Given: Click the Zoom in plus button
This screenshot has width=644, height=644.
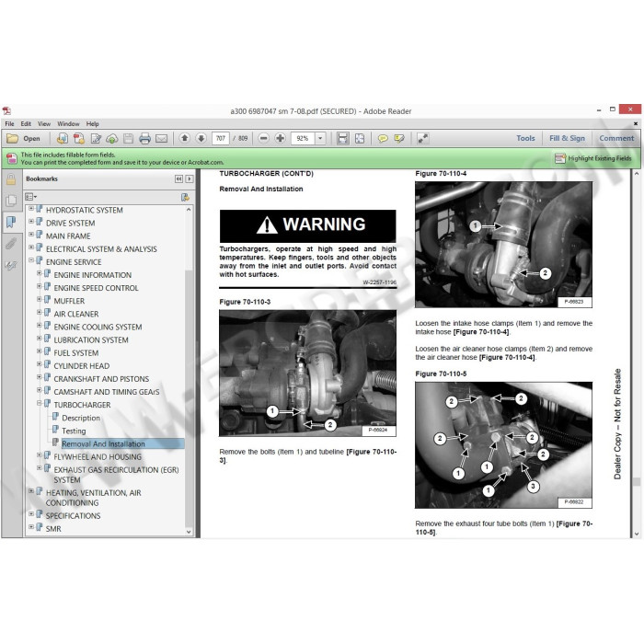Looking at the screenshot, I should [x=280, y=138].
